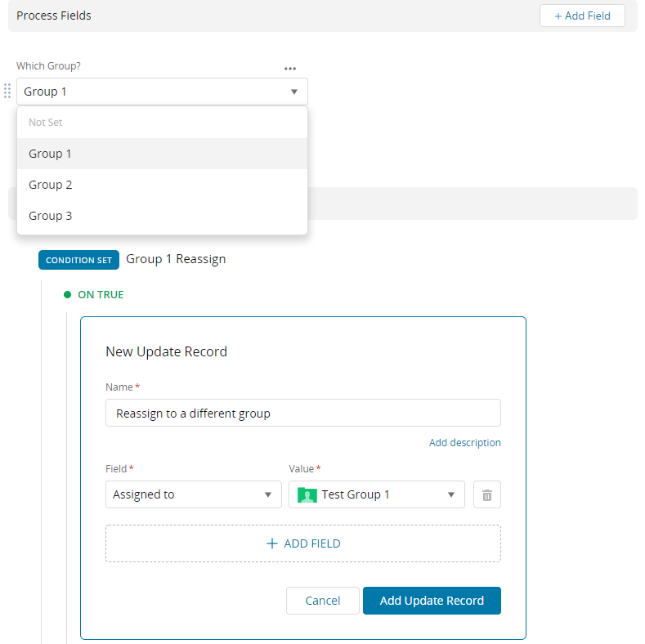Click the three-dot options icon above Which Group
The image size is (645, 644).
coord(290,69)
